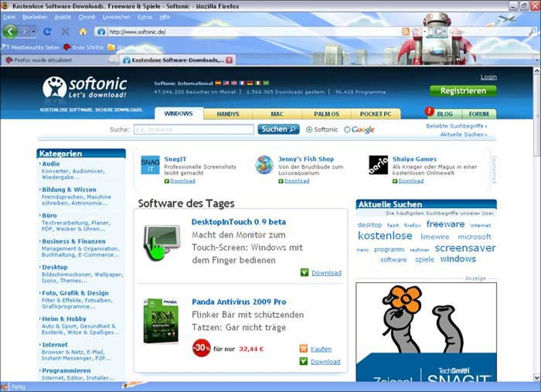Switch to the POCKET PC tab

pos(376,114)
